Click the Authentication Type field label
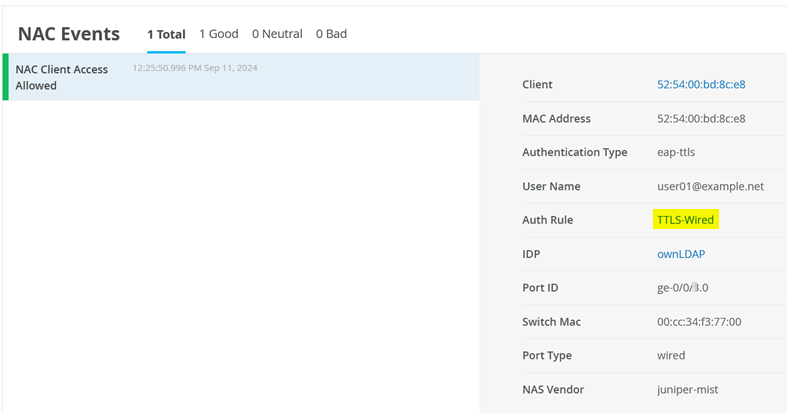The image size is (787, 413). coord(574,152)
